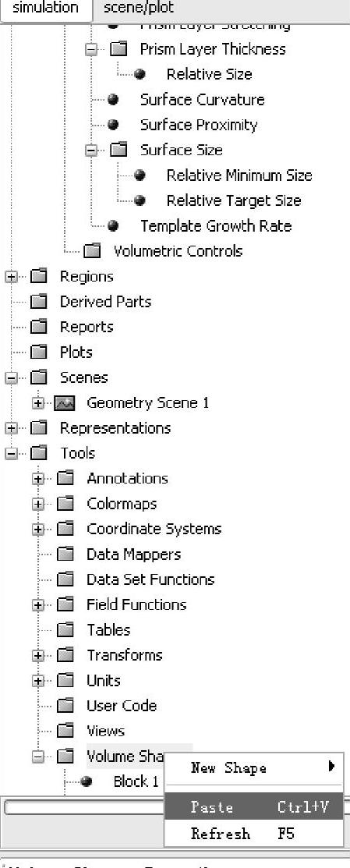Switch to the scene/plot tab
This screenshot has width=350, height=868.
(x=139, y=8)
